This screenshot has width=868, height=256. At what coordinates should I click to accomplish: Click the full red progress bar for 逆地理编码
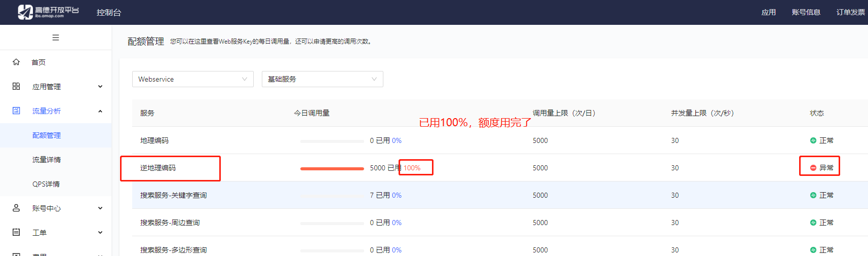332,168
